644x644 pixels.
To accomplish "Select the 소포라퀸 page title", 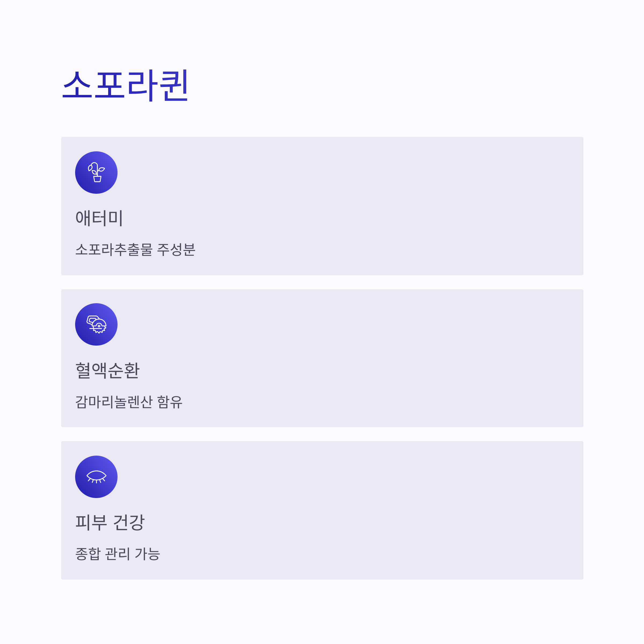I will tap(126, 85).
